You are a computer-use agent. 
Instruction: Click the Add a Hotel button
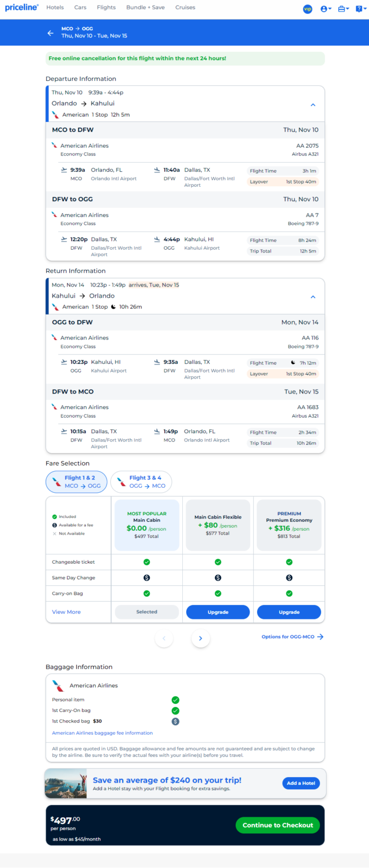pyautogui.click(x=301, y=783)
